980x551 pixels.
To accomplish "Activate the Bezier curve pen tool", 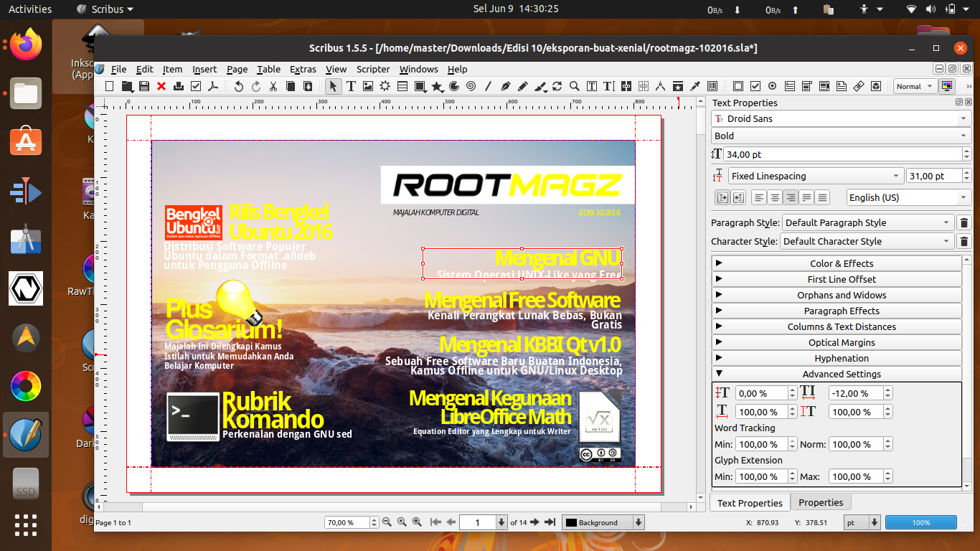I will tap(506, 86).
